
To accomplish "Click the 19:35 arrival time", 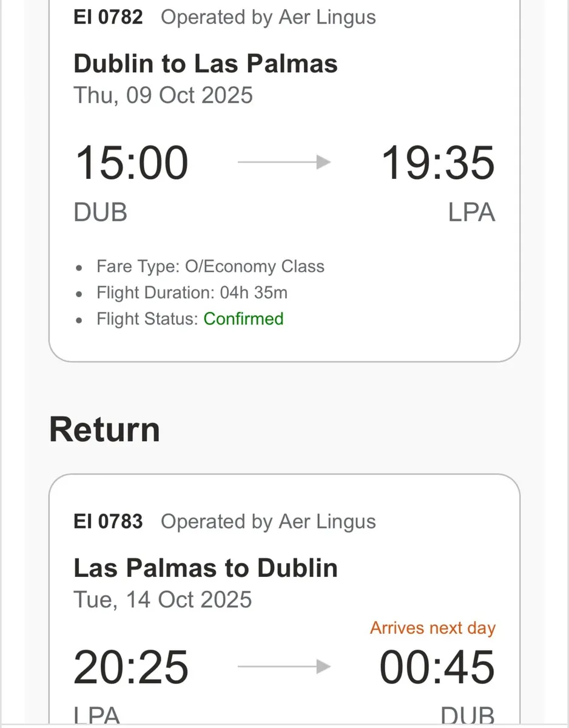I will pos(437,163).
